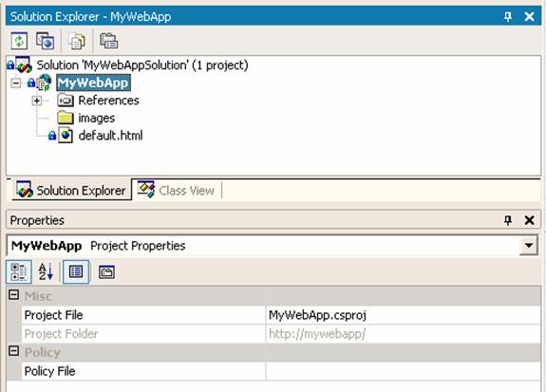This screenshot has width=546, height=392.
Task: Select default.html in the tree
Action: click(x=111, y=136)
